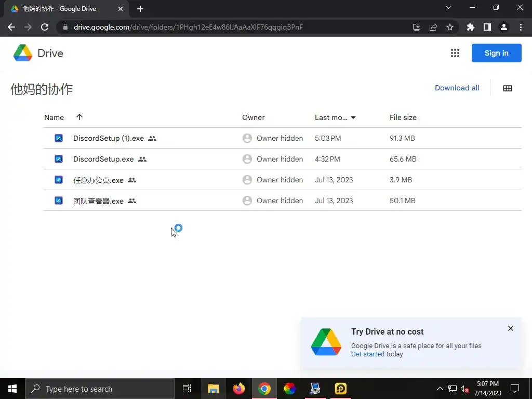Open File Explorer from the taskbar
The height and width of the screenshot is (399, 532).
click(214, 389)
